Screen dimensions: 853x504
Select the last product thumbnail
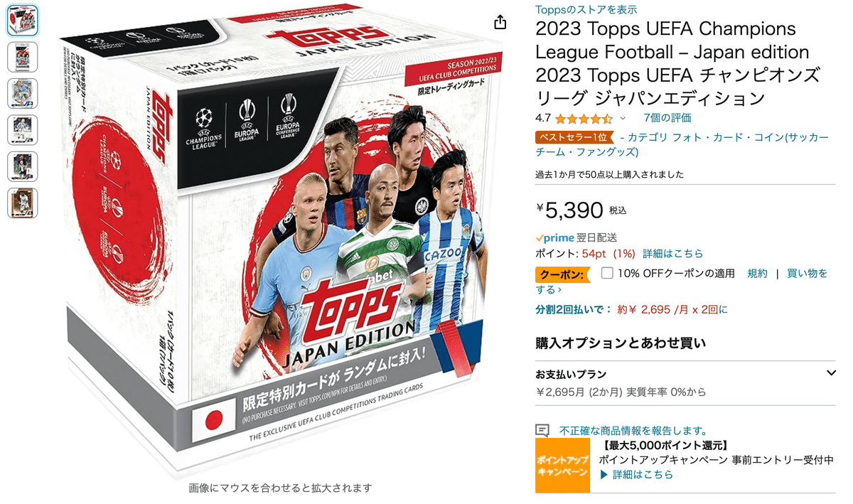tap(22, 203)
